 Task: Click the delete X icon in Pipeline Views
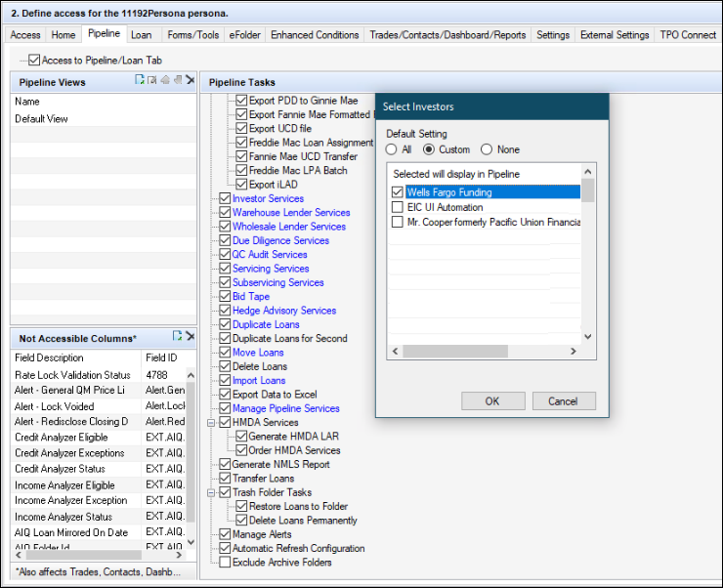190,81
